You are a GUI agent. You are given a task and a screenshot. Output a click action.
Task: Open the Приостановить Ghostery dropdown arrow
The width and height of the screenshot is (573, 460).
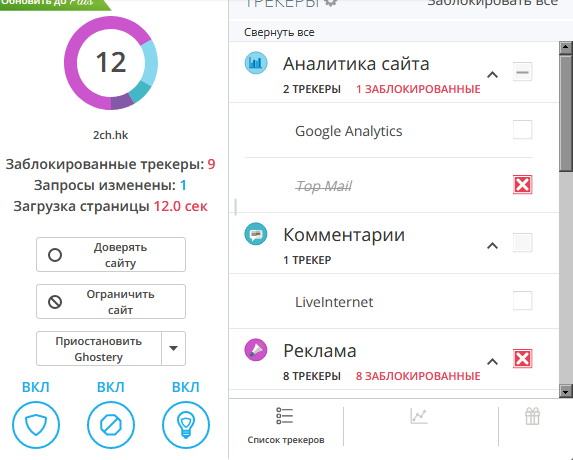174,349
